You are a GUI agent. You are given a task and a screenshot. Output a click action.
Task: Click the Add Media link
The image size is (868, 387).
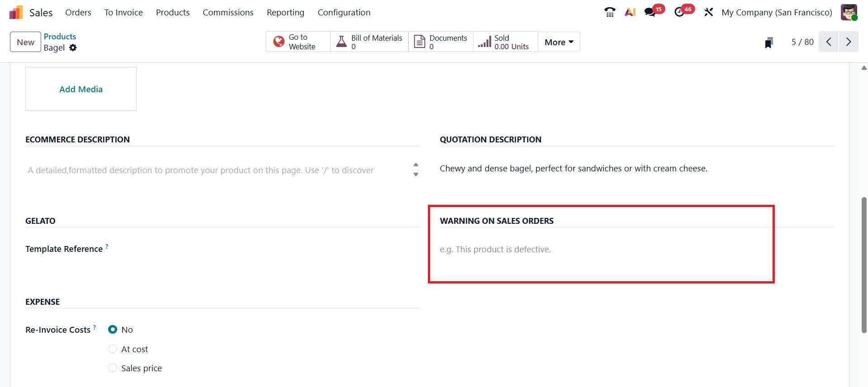81,89
